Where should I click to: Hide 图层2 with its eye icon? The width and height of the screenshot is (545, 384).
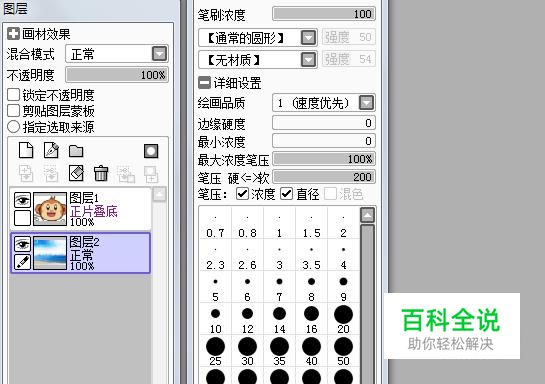coord(23,244)
